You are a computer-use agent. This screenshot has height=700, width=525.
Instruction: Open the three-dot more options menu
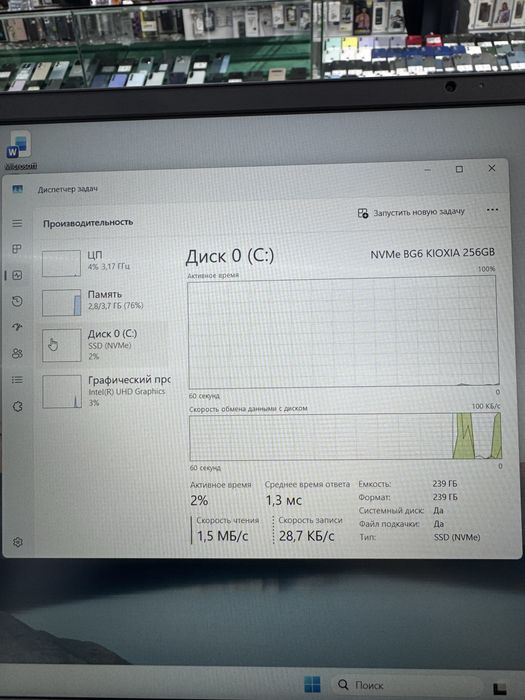click(492, 210)
